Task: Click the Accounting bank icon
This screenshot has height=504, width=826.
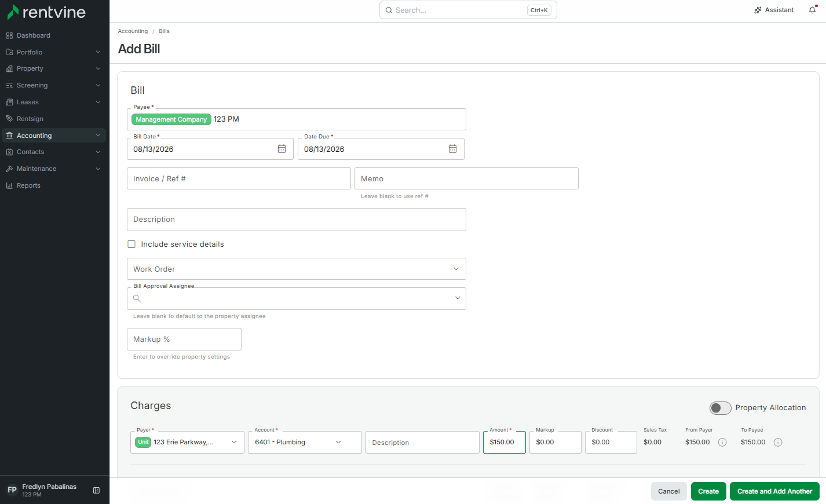Action: [9, 136]
